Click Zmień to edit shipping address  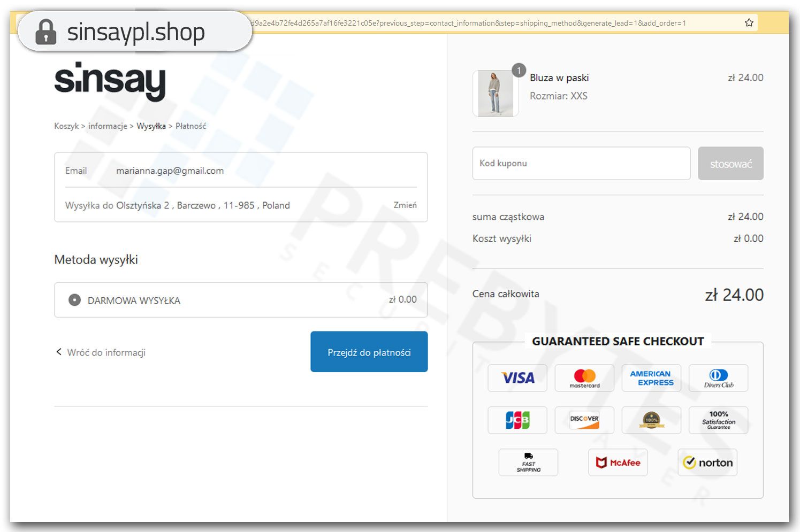(x=405, y=205)
